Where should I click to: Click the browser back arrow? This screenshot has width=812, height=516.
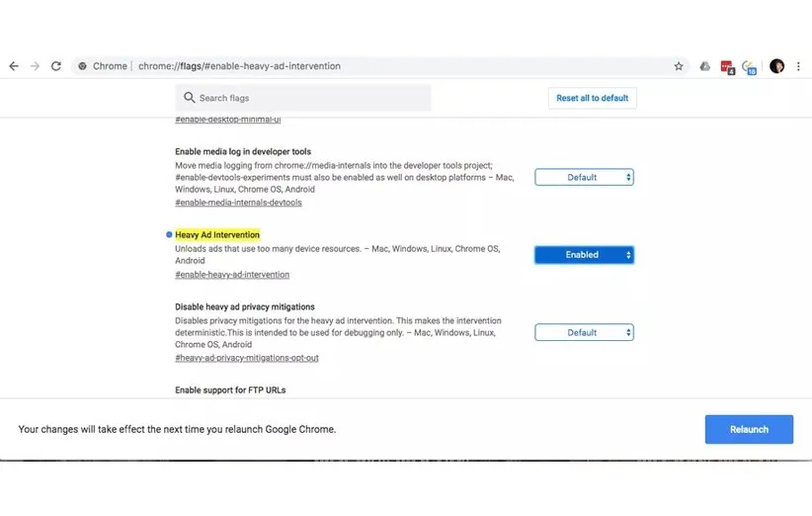14,66
